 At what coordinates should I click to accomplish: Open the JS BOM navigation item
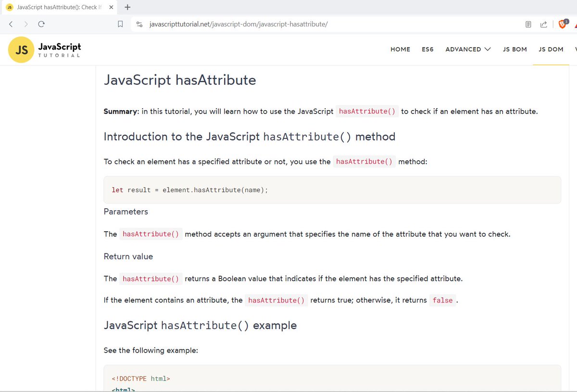tap(514, 49)
